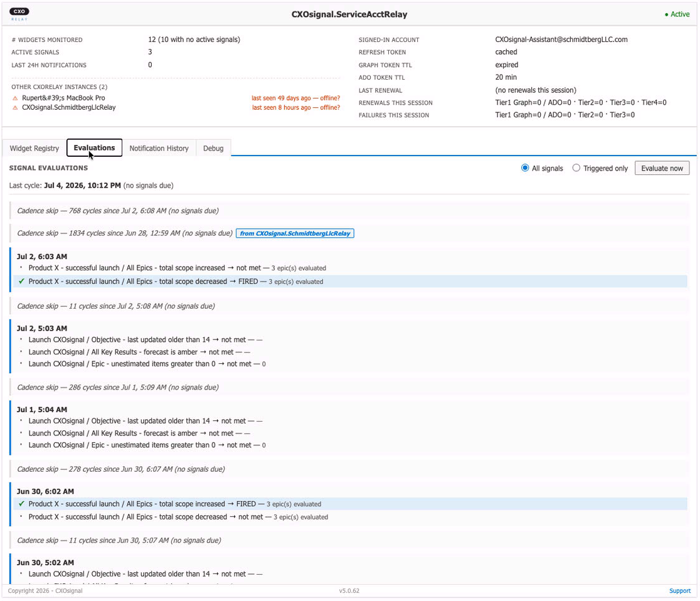This screenshot has height=601, width=700.
Task: Click green checkmark on Jun 30 FIRED row
Action: tap(21, 504)
